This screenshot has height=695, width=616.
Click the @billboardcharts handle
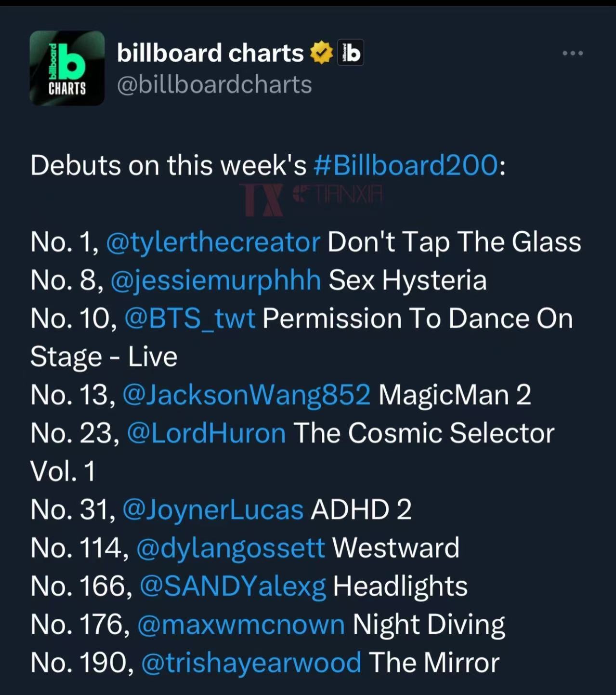click(214, 84)
